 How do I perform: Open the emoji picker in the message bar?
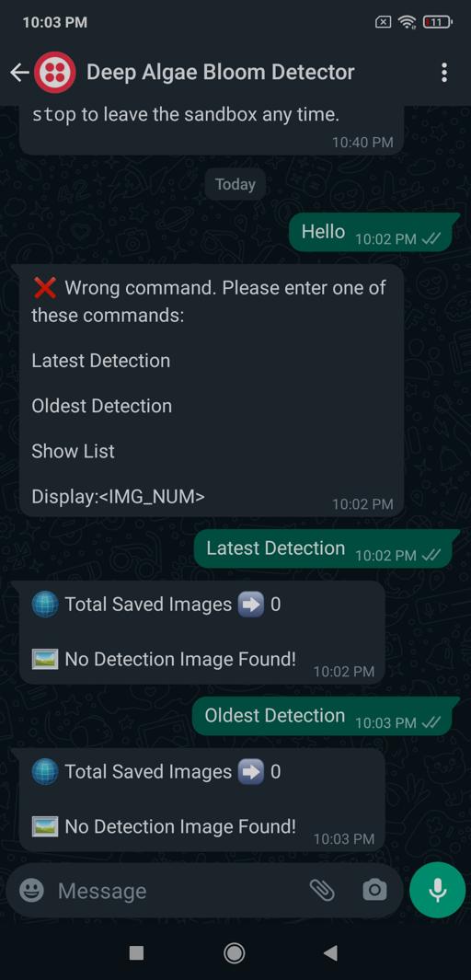[x=31, y=890]
